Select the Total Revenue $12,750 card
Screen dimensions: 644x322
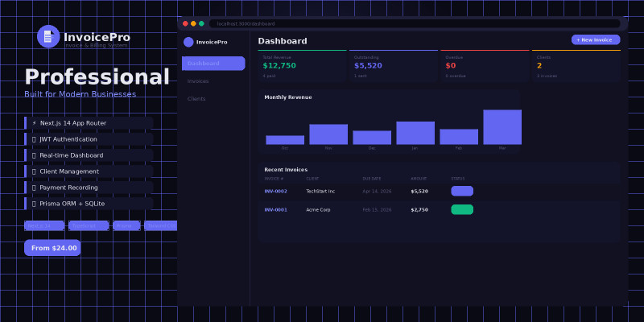pos(302,66)
